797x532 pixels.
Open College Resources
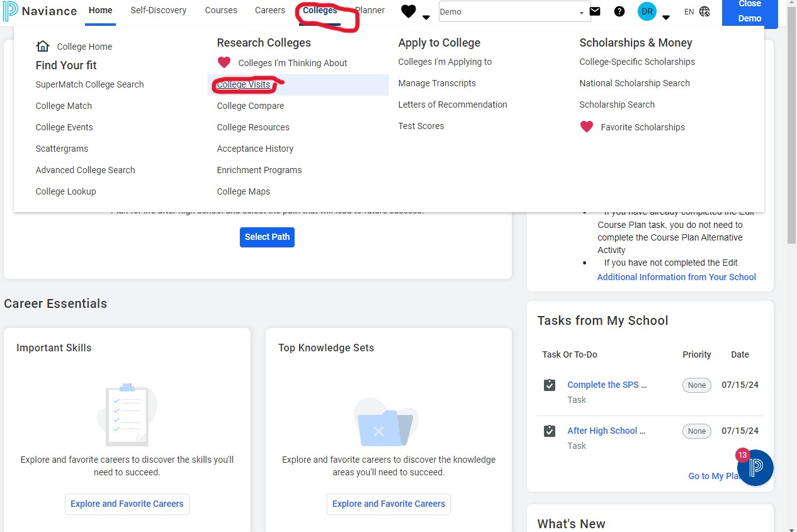point(253,127)
